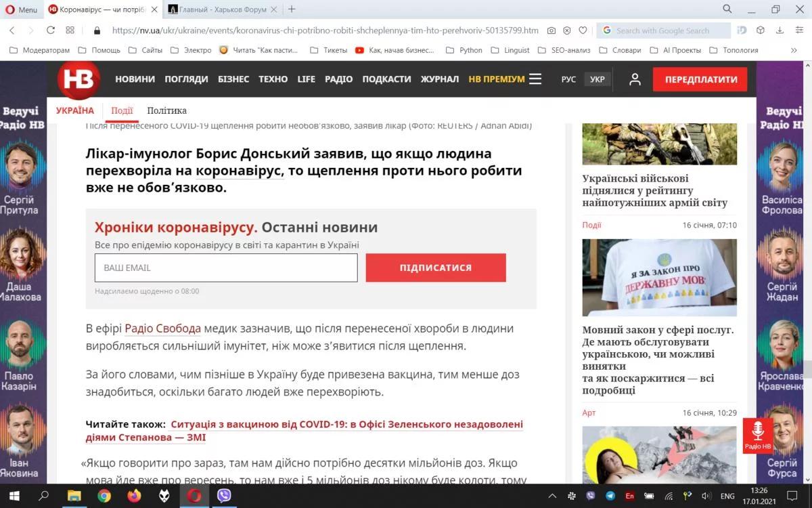Image resolution: width=812 pixels, height=508 pixels.
Task: Click the red Радіо НВ microphone widget
Action: tap(758, 436)
